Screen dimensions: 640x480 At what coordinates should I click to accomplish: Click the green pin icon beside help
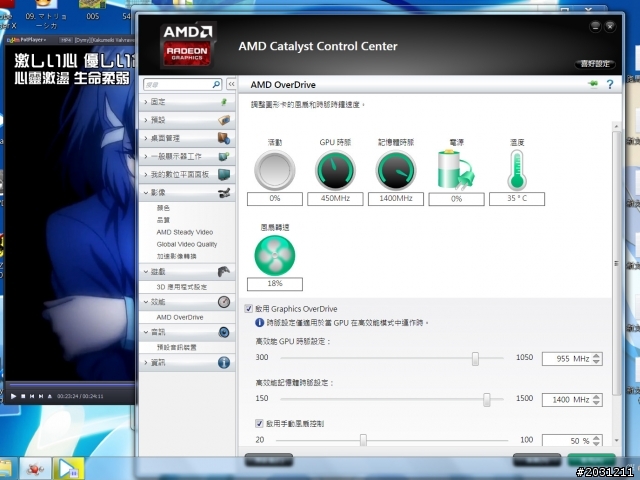click(593, 84)
